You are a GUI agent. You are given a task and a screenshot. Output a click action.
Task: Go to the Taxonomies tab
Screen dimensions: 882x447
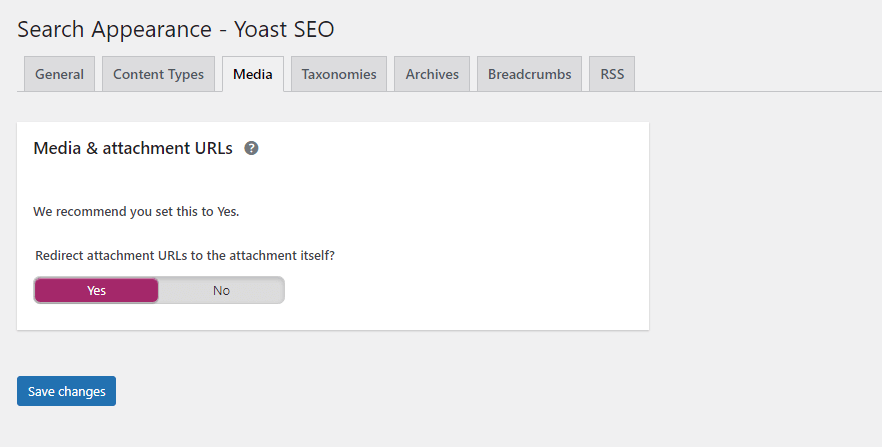(x=339, y=74)
